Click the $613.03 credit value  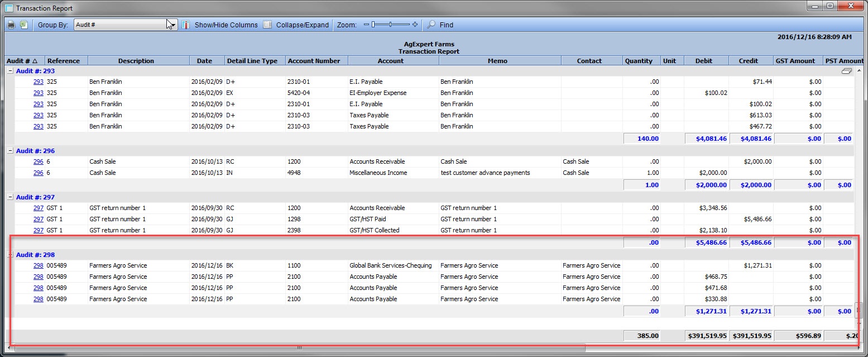pyautogui.click(x=761, y=115)
